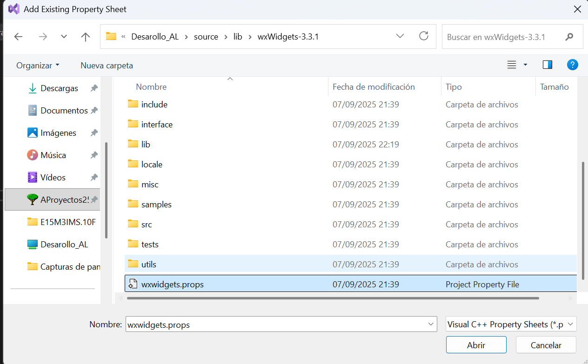
Task: Open the help question mark
Action: click(572, 65)
